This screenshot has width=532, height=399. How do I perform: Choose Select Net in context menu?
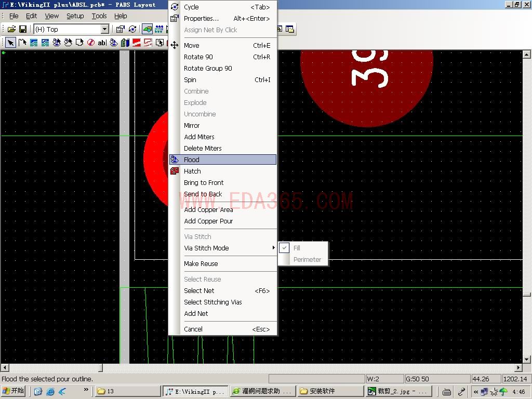(x=223, y=291)
